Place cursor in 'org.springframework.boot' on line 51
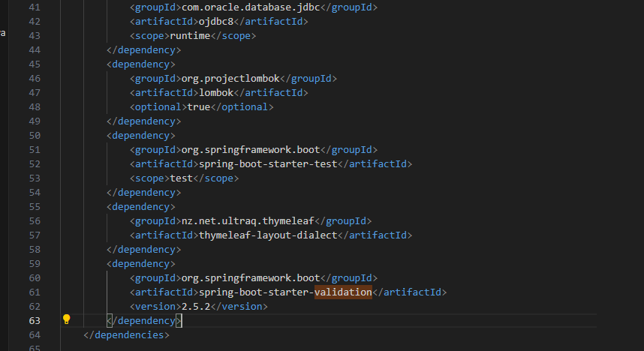644x351 pixels. tap(251, 150)
